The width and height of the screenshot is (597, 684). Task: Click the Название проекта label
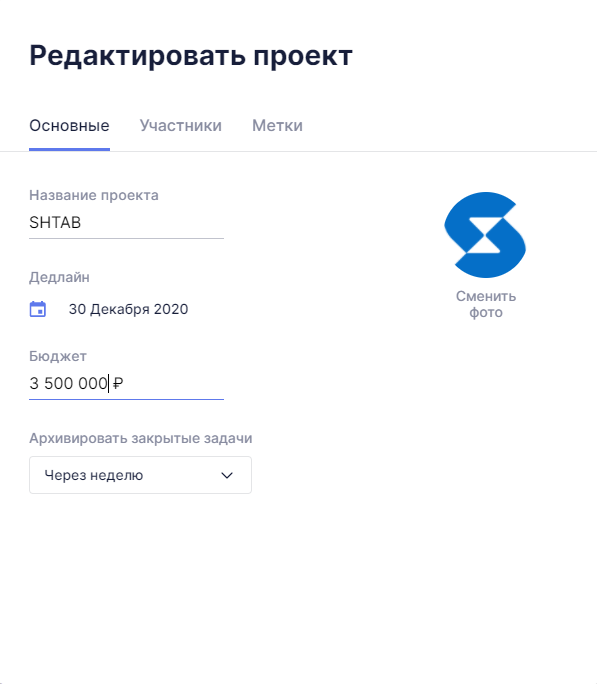(x=94, y=195)
